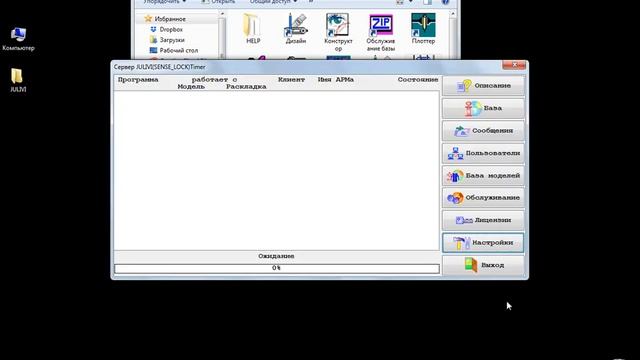640x360 pixels.
Task: Click the door icon on Выход
Action: click(x=471, y=265)
